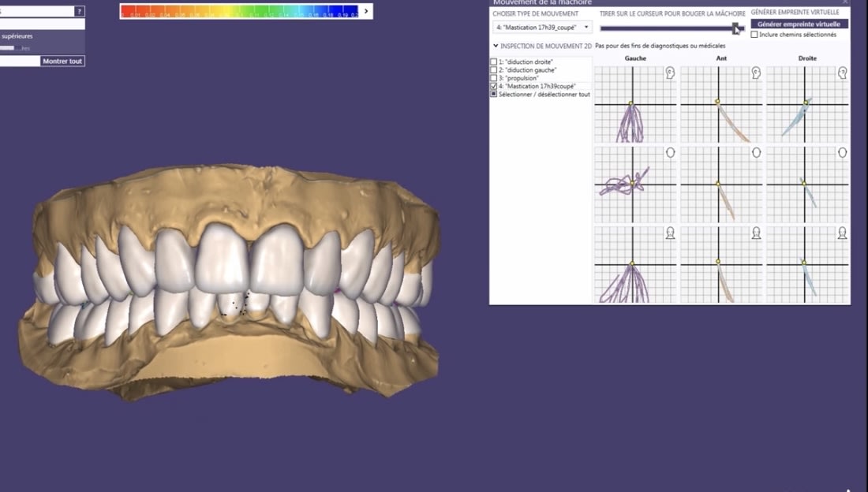The image size is (868, 492).
Task: Click top-view head icon in middle Gauche graph
Action: click(670, 152)
